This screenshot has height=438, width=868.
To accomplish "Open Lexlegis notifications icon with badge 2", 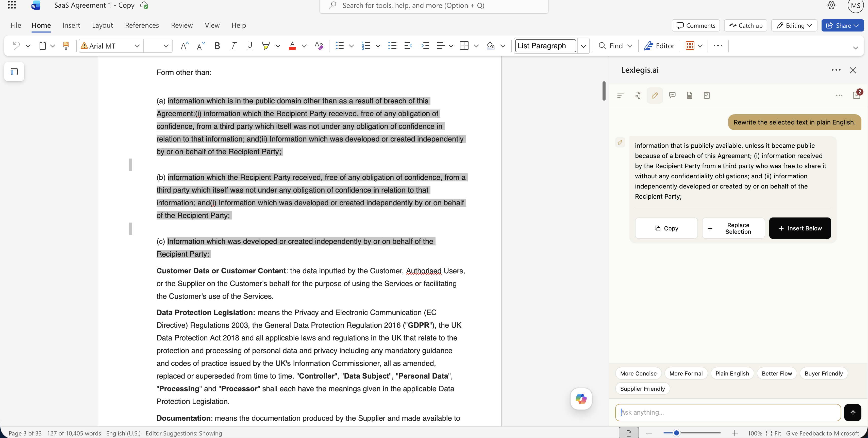I will 857,95.
